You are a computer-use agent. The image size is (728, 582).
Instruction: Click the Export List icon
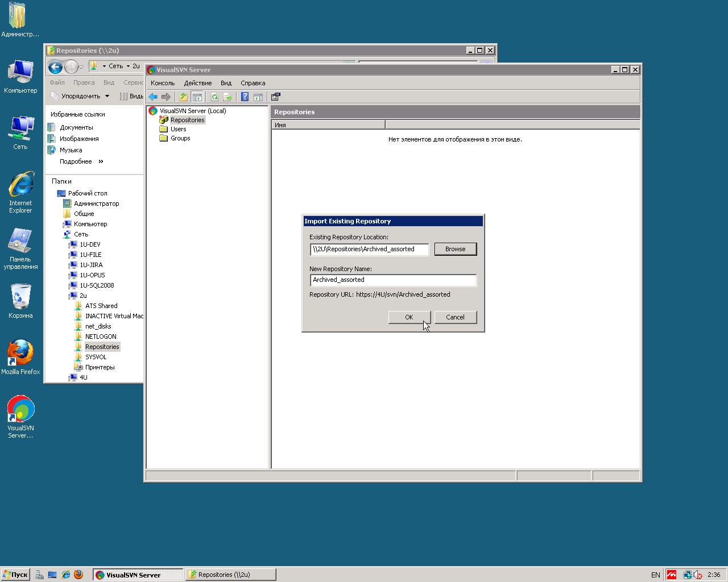pyautogui.click(x=227, y=97)
